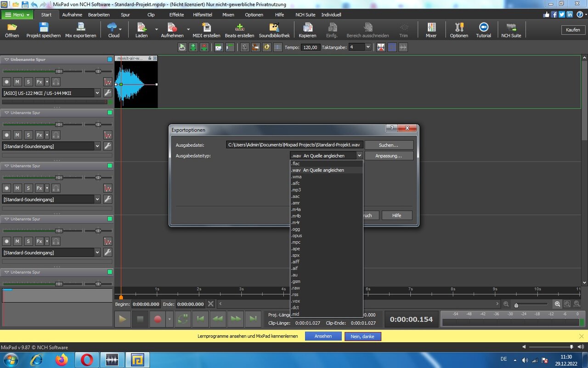
Task: Mute the first Unbenannte Spur track
Action: 17,82
